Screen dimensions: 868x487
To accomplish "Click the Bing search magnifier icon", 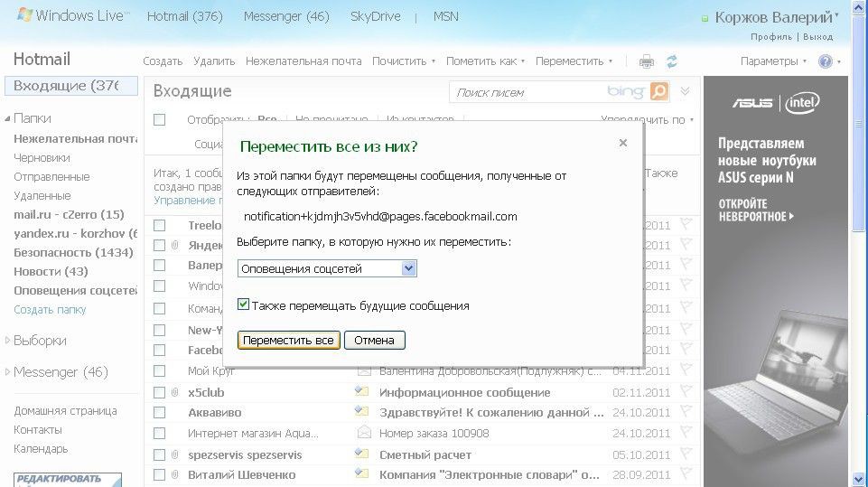I will click(x=658, y=91).
